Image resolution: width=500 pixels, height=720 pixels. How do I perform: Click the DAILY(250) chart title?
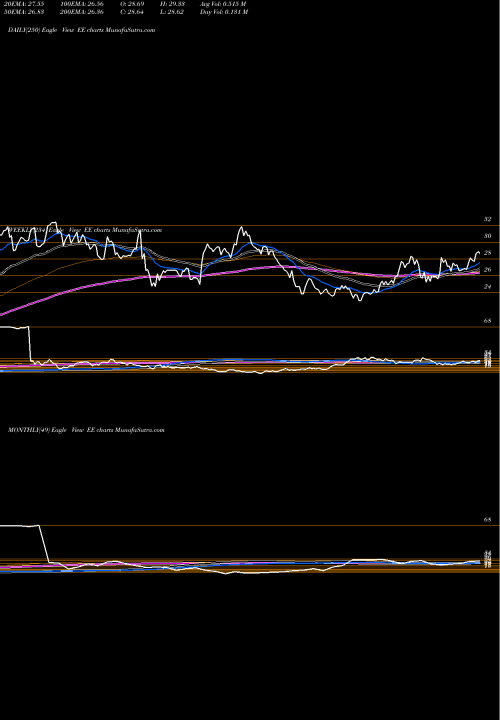pos(81,30)
